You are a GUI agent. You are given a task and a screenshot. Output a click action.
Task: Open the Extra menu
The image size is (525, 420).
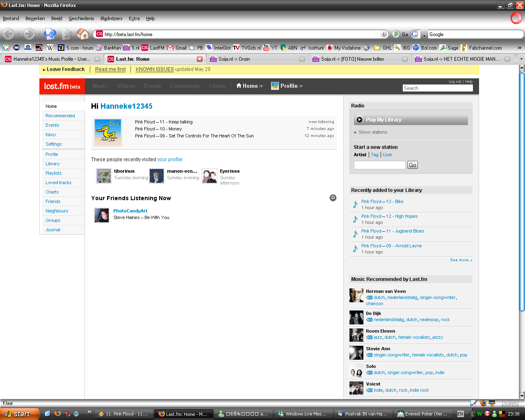coord(134,18)
